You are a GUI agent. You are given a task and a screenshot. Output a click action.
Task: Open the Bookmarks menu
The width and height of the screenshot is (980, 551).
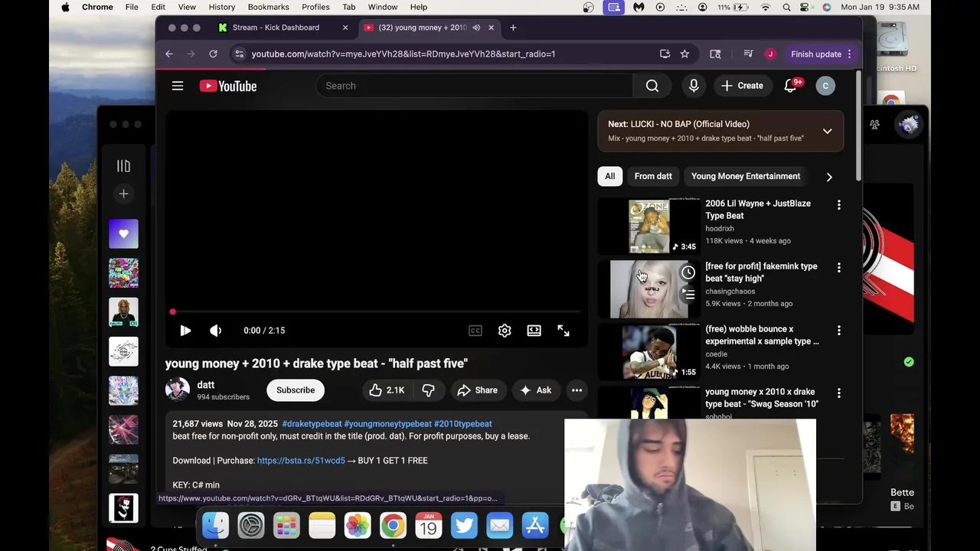(x=269, y=7)
